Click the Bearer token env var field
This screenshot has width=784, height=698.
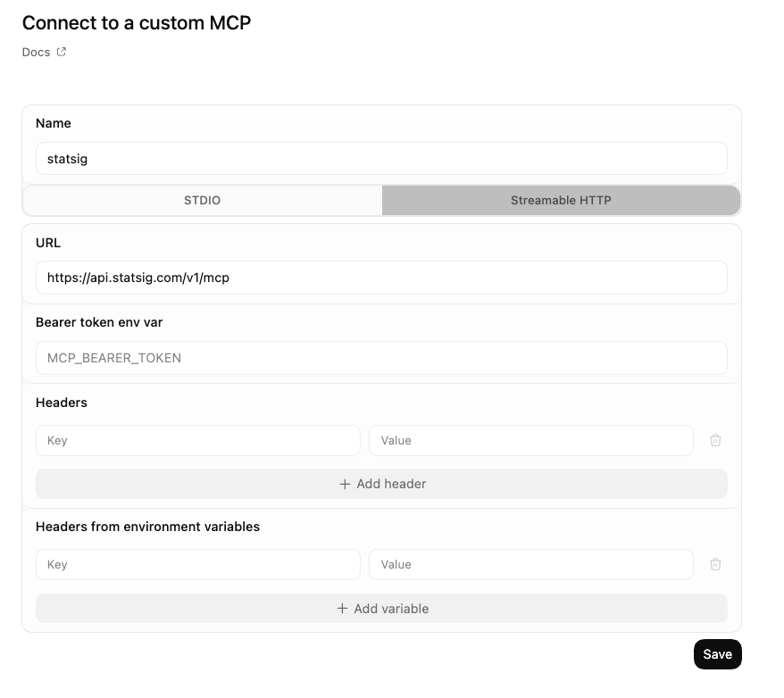(381, 358)
